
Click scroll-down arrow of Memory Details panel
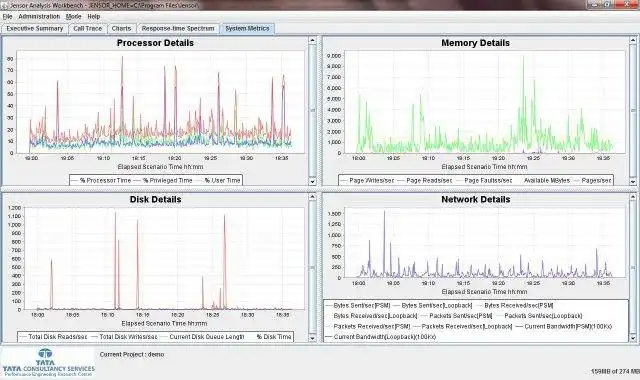(633, 182)
